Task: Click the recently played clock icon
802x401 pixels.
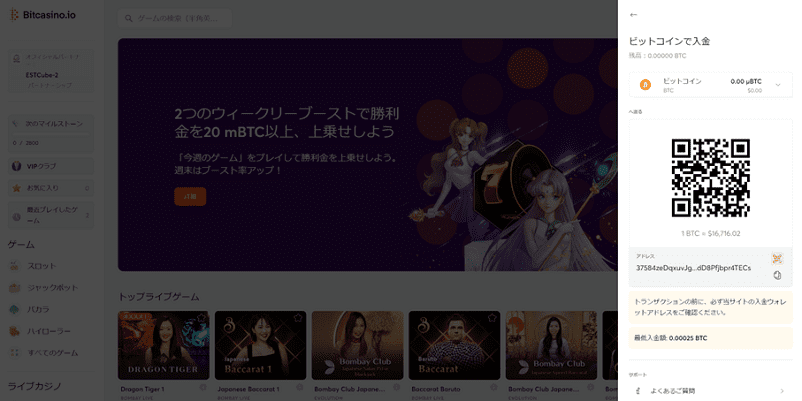Action: (x=16, y=216)
